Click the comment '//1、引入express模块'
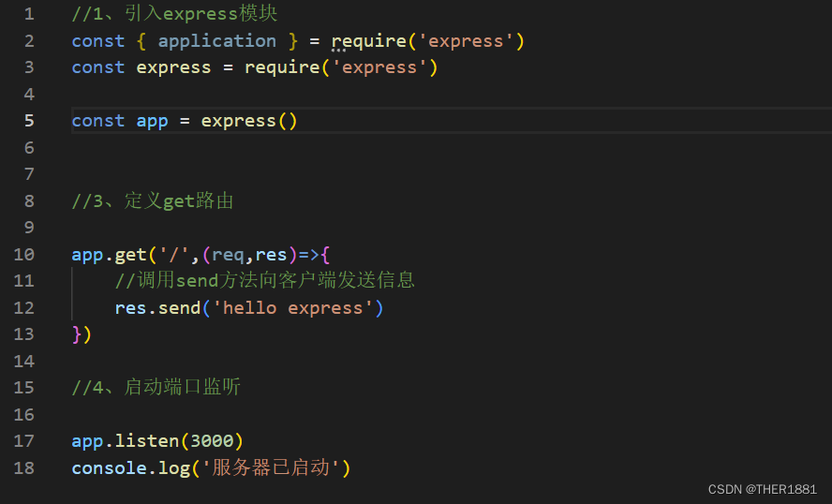This screenshot has height=504, width=832. click(174, 14)
